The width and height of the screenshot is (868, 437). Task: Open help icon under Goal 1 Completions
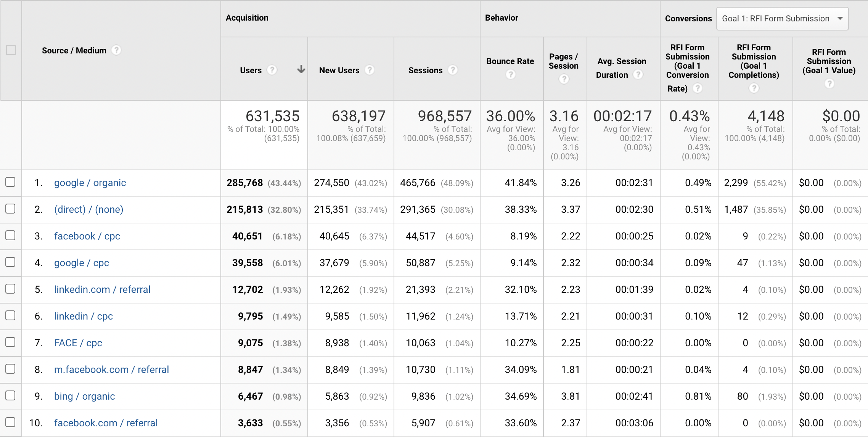754,88
